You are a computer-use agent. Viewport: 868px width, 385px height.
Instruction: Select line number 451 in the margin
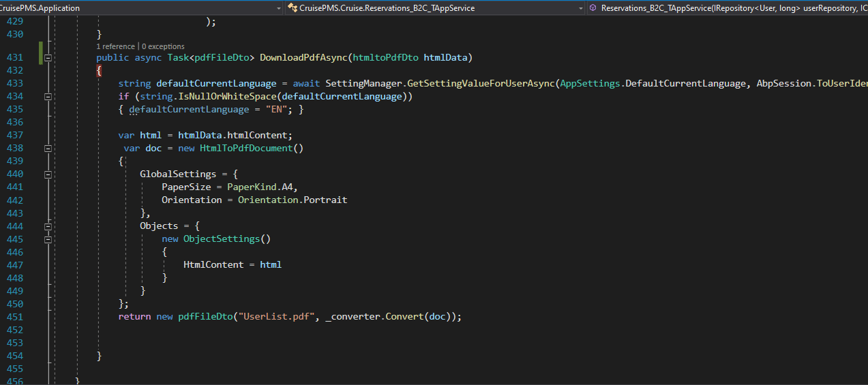tap(14, 317)
